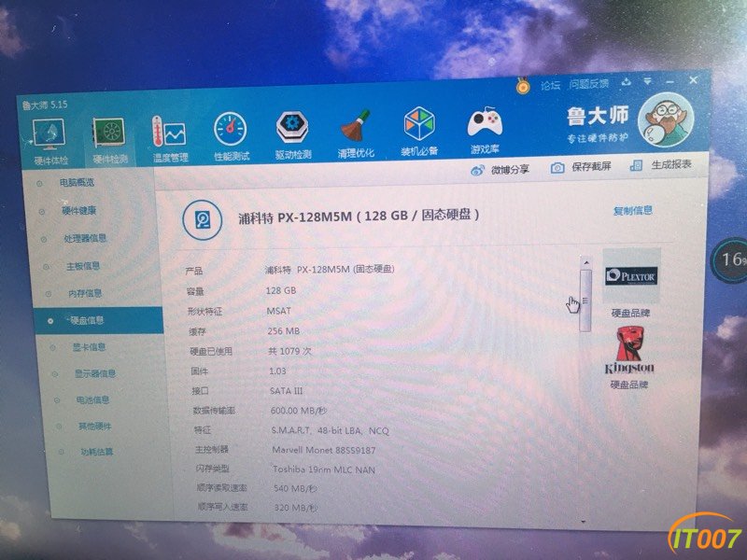This screenshot has height=560, width=747.
Task: Click the transfer rate 600.00 MB/秒
Action: [299, 411]
